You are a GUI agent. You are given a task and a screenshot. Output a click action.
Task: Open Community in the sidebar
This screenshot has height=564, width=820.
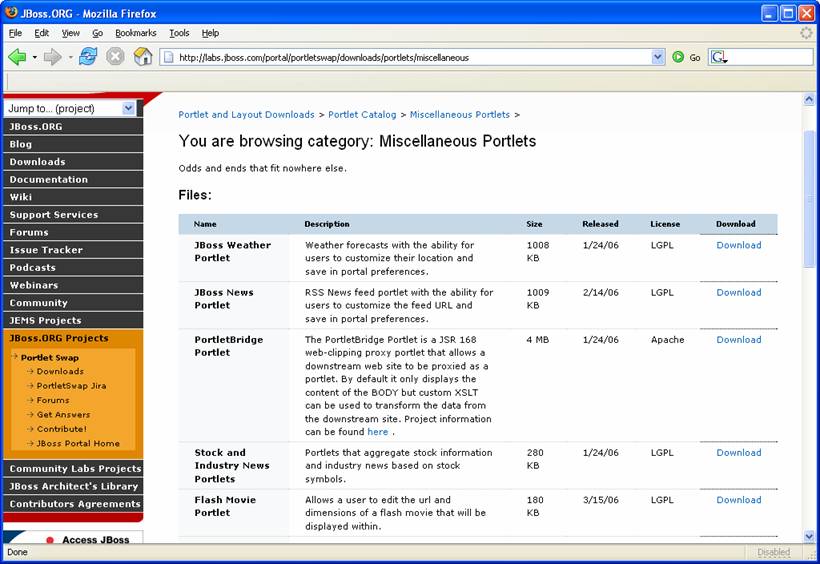coord(73,302)
